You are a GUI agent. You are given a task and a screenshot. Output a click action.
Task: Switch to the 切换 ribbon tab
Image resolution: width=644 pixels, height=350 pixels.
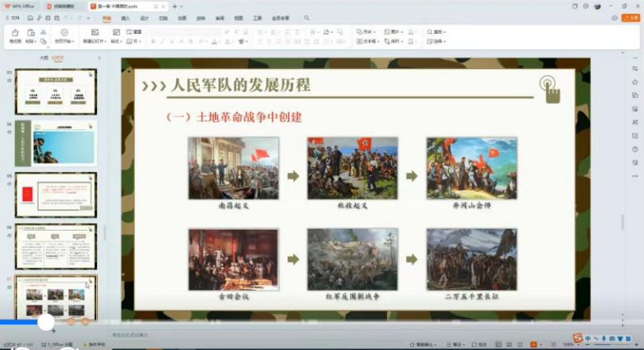163,18
